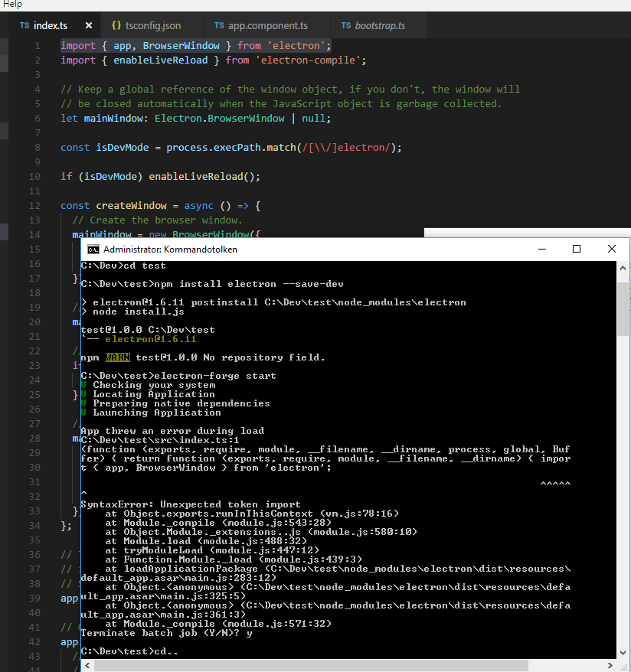The height and width of the screenshot is (672, 631).
Task: Click the console horizontal scroll left arrow
Action: click(87, 665)
